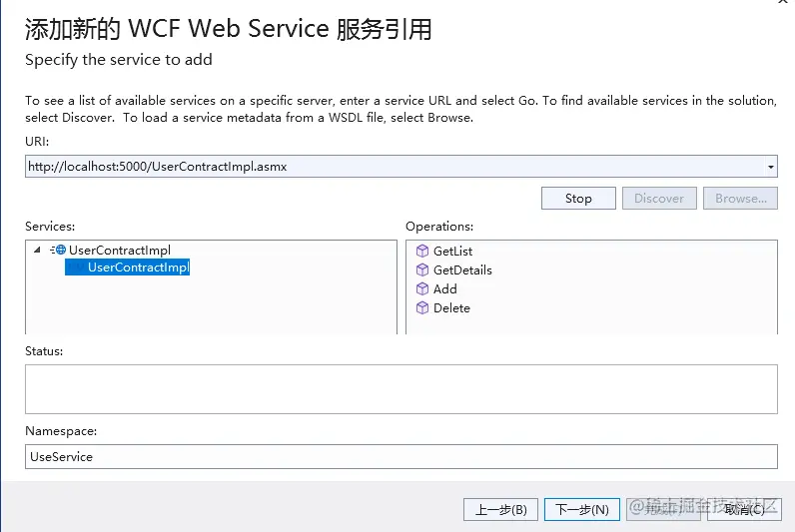Select the Delete operation text
This screenshot has height=532, width=795.
451,308
